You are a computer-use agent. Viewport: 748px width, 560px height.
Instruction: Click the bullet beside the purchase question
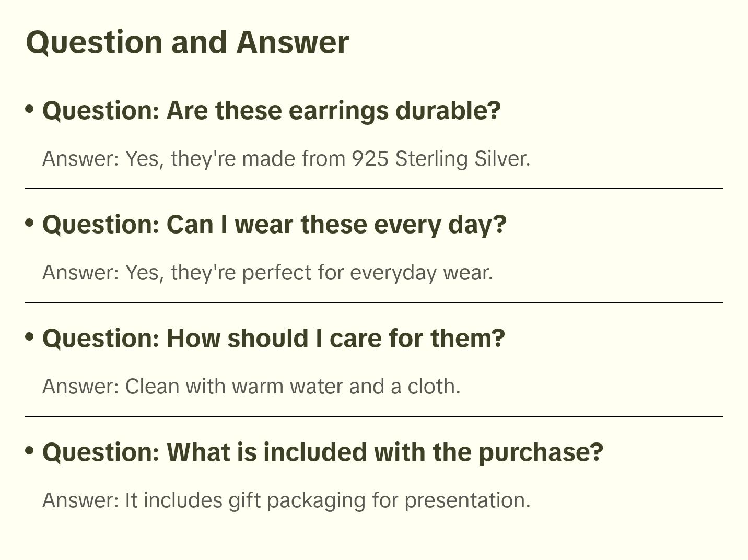click(30, 450)
